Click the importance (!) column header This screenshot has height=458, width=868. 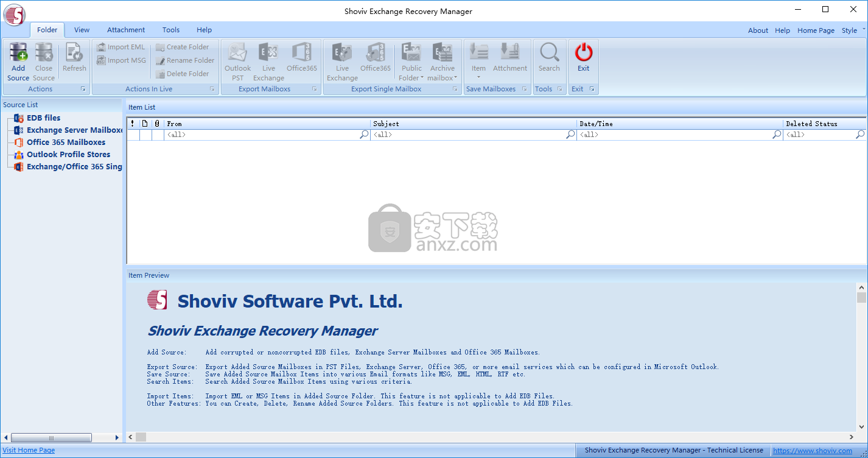coord(133,124)
